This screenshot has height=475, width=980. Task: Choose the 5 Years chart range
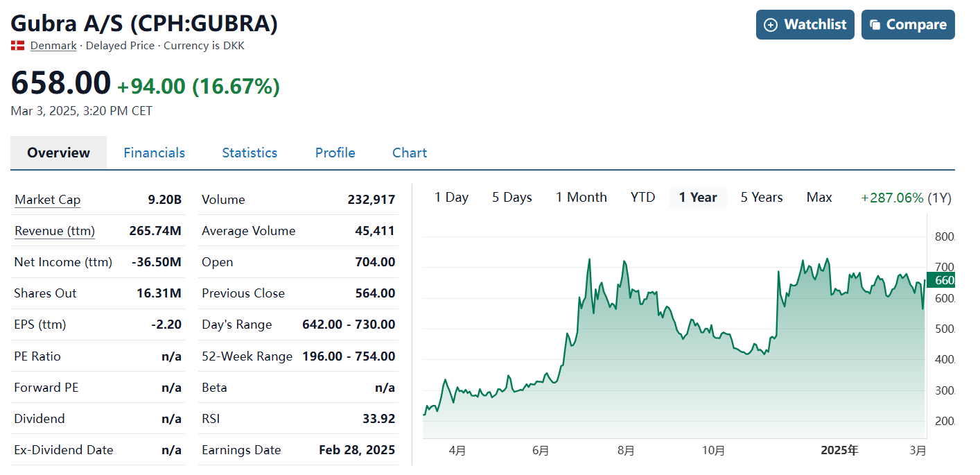pos(761,198)
